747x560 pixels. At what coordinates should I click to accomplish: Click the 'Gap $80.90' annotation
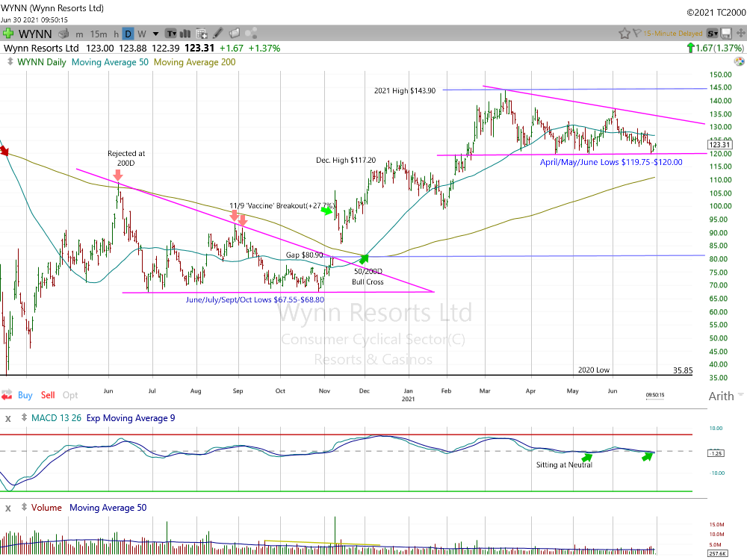point(305,255)
